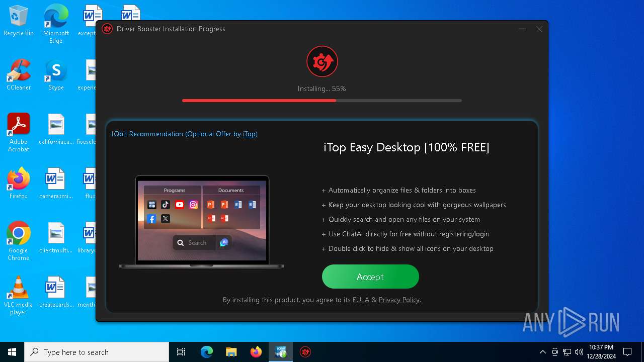The width and height of the screenshot is (644, 362).
Task: Open File Explorer from the taskbar
Action: click(231, 352)
